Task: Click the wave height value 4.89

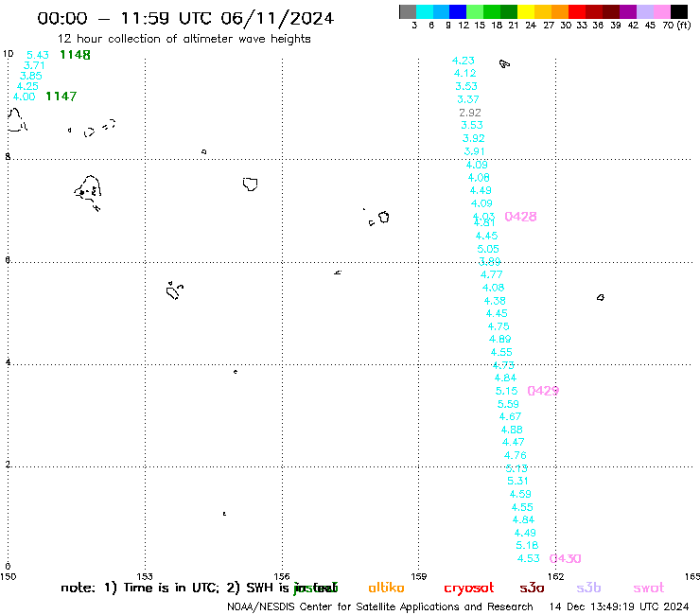Action: (x=499, y=339)
